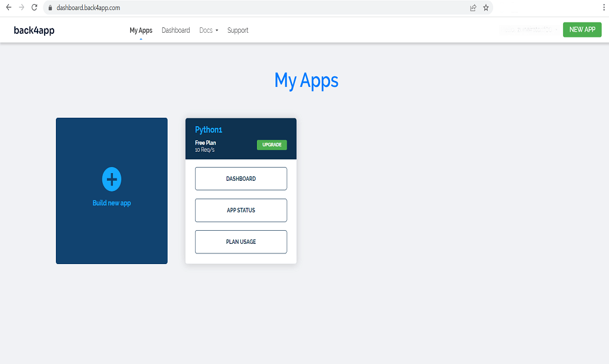Click the padlock site info icon
609x364 pixels.
click(50, 8)
